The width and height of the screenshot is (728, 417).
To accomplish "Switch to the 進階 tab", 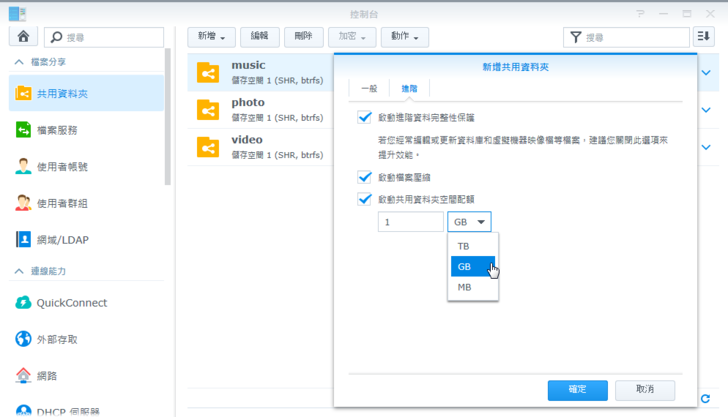I will (x=409, y=89).
